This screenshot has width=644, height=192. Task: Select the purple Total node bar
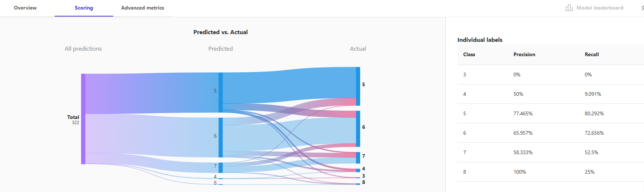(83, 119)
